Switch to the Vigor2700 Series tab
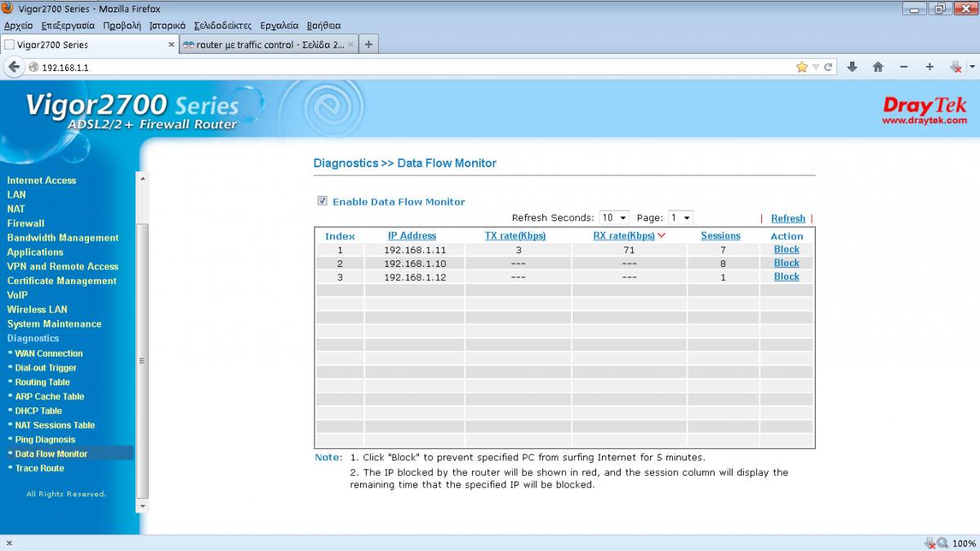980x551 pixels. 89,45
